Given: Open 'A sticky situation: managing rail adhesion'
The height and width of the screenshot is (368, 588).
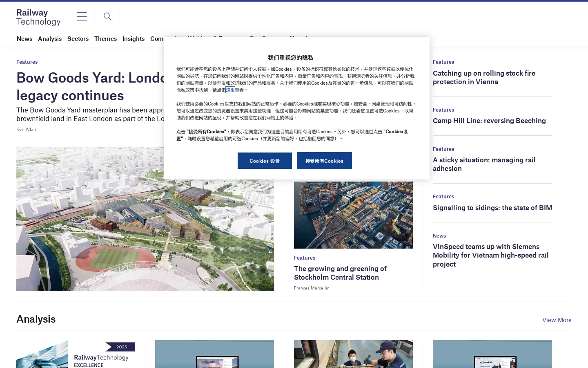Looking at the screenshot, I should [484, 164].
